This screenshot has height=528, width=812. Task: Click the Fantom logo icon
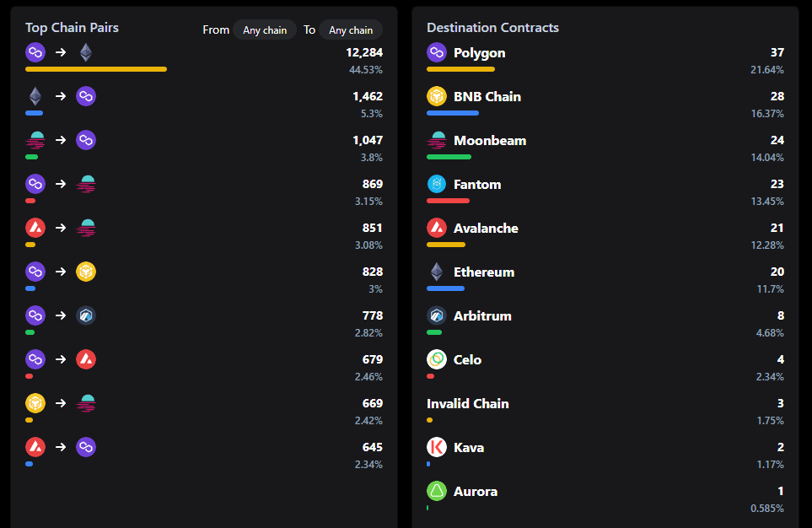[437, 185]
